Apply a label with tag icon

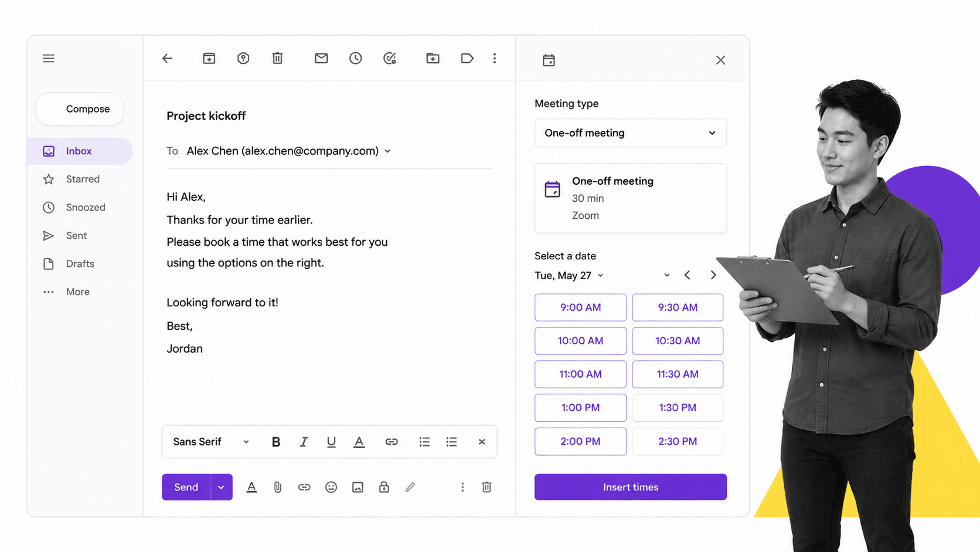[x=467, y=58]
